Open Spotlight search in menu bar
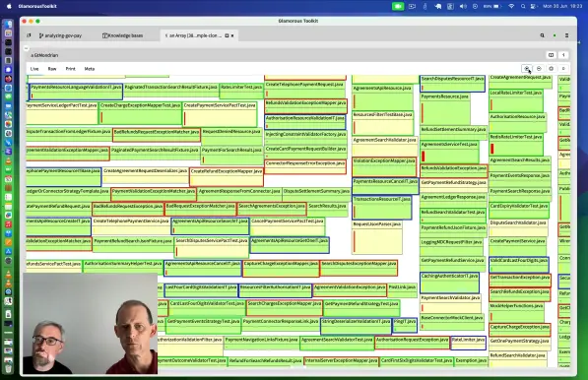588x380 pixels. tap(523, 6)
